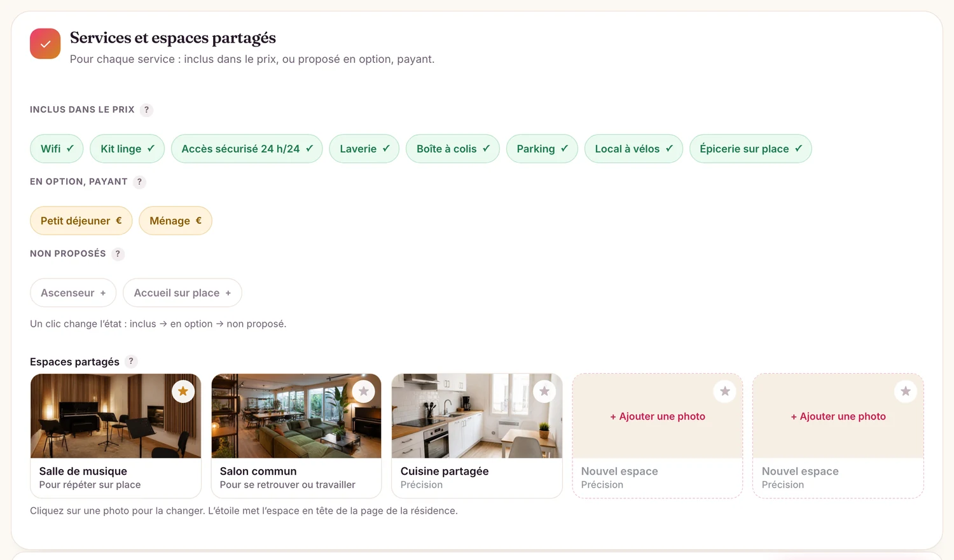Screen dimensions: 954x560
Task: Click the Précision field of the first Nouvel espace
Action: pyautogui.click(x=658, y=485)
